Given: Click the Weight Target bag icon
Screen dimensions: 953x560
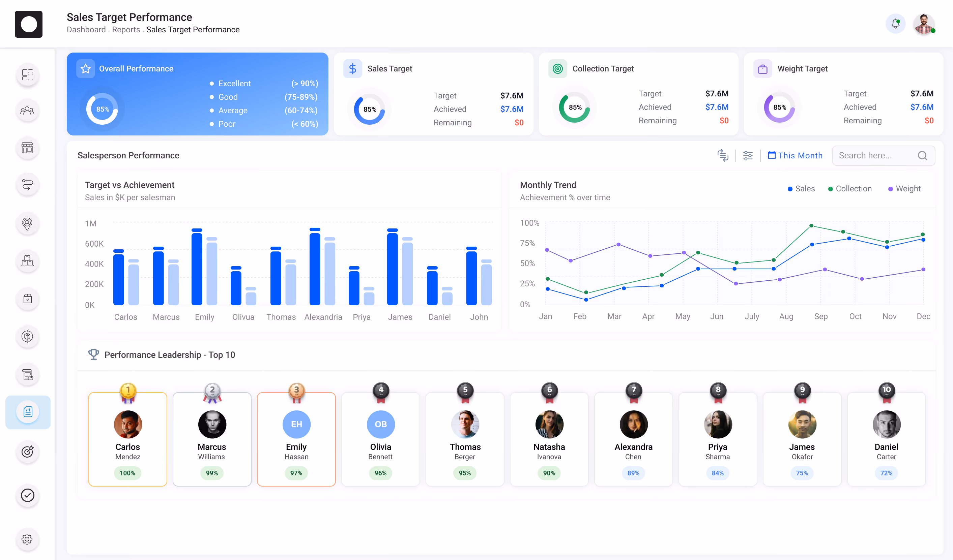Looking at the screenshot, I should pos(762,68).
